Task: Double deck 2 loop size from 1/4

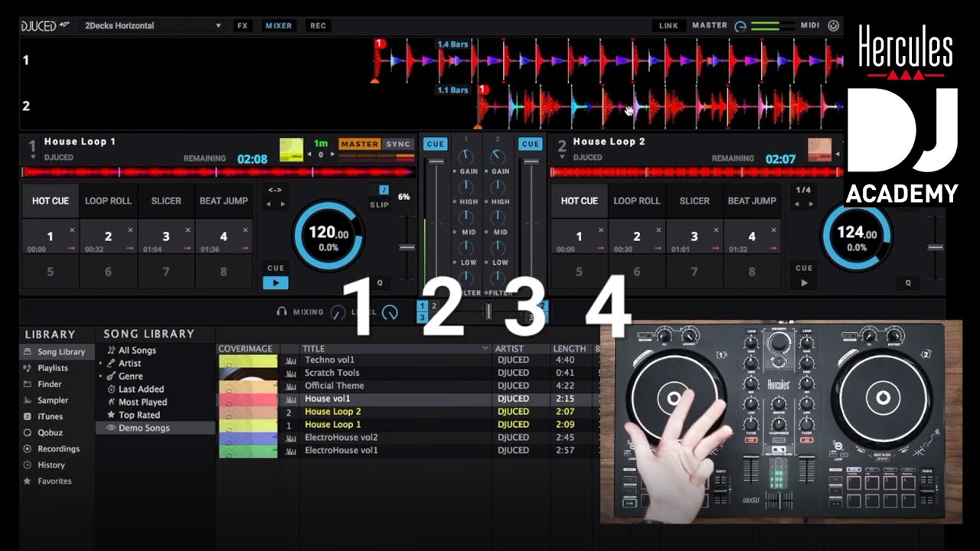Action: (812, 204)
